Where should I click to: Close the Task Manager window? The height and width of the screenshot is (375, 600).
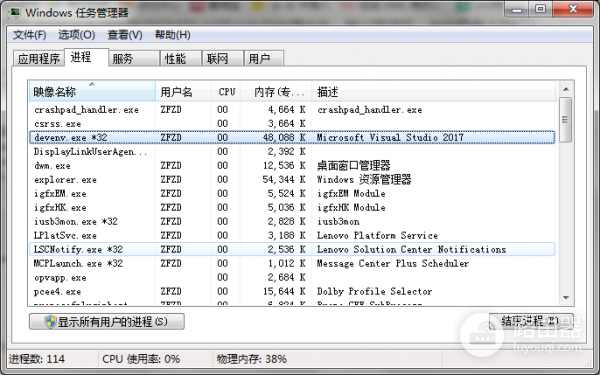click(x=573, y=9)
